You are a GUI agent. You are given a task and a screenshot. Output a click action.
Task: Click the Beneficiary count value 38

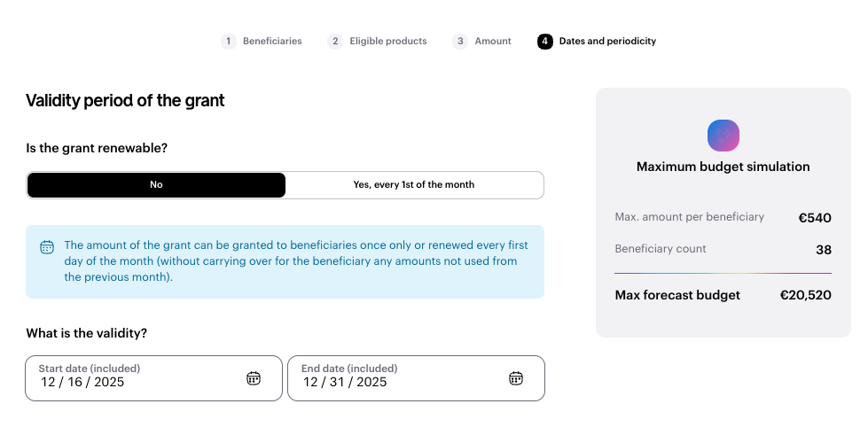click(823, 250)
